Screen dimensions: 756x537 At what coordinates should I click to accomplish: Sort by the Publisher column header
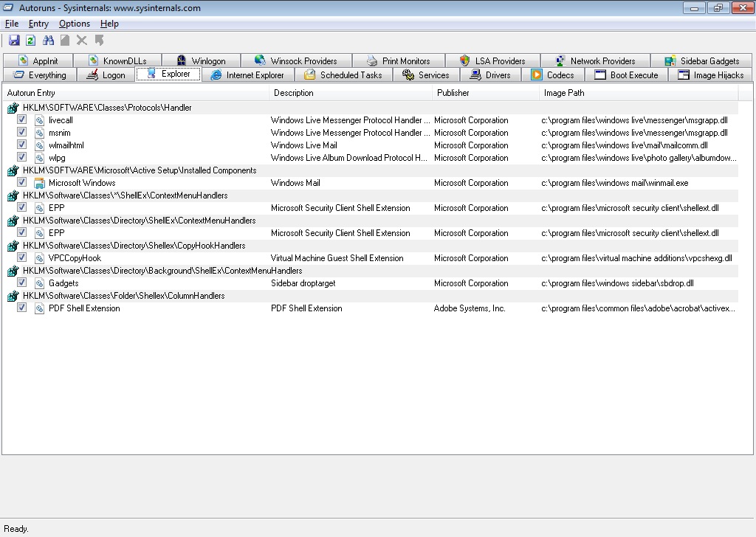[486, 93]
